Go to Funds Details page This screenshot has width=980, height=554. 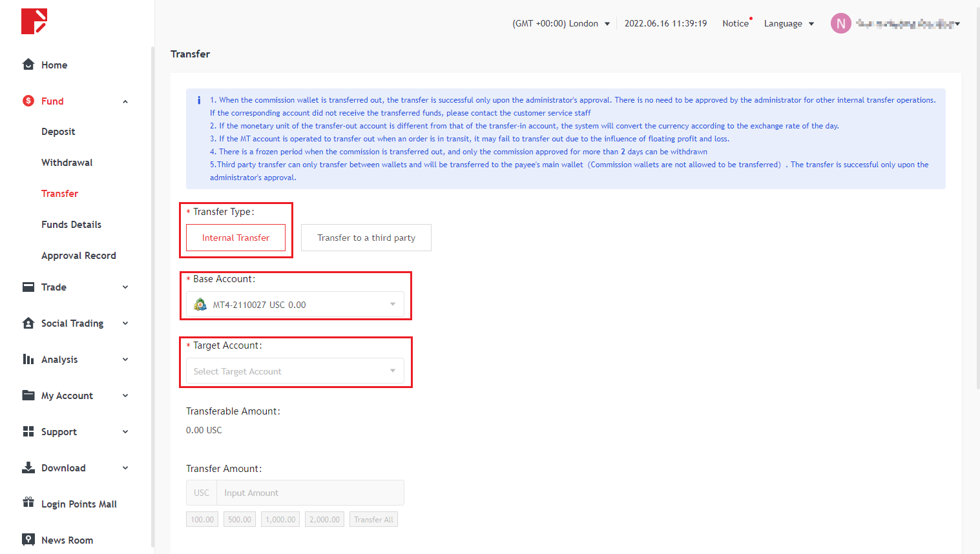click(x=71, y=225)
